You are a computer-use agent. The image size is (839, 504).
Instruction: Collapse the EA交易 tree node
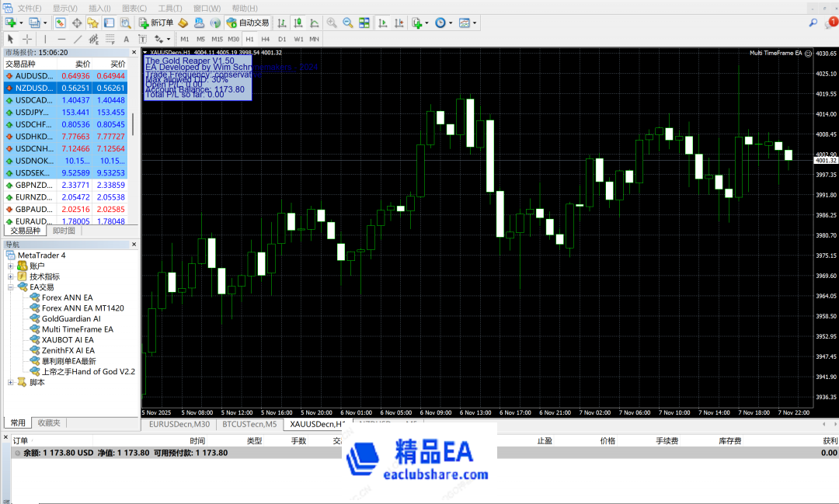pos(11,287)
